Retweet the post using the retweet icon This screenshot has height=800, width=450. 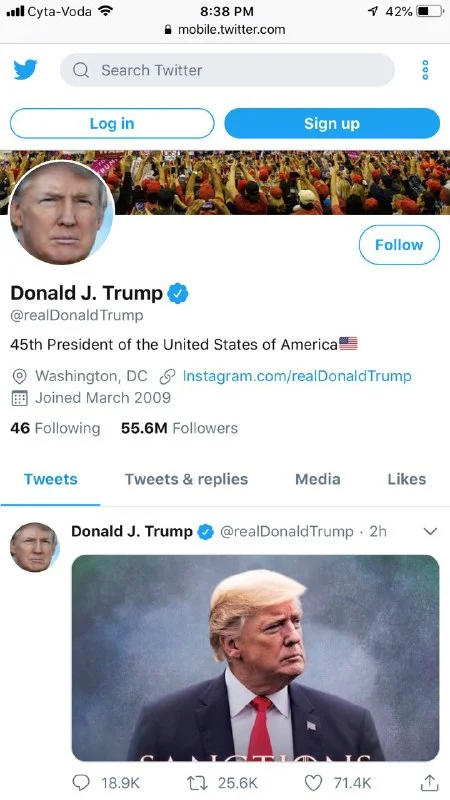(x=197, y=783)
